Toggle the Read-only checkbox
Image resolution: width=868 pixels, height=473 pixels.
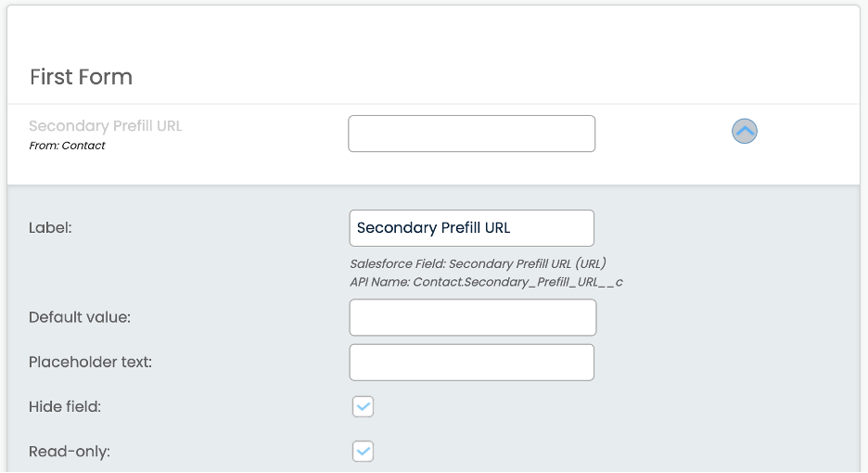363,451
